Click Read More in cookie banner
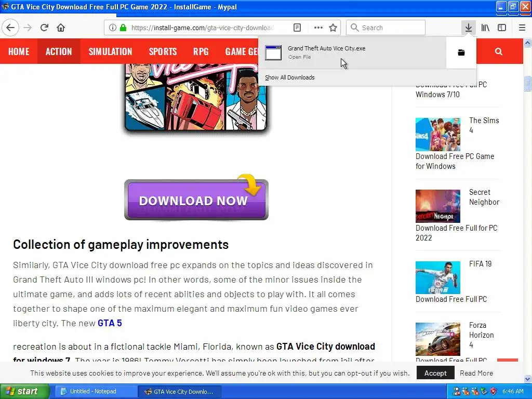The width and height of the screenshot is (532, 399). click(476, 373)
